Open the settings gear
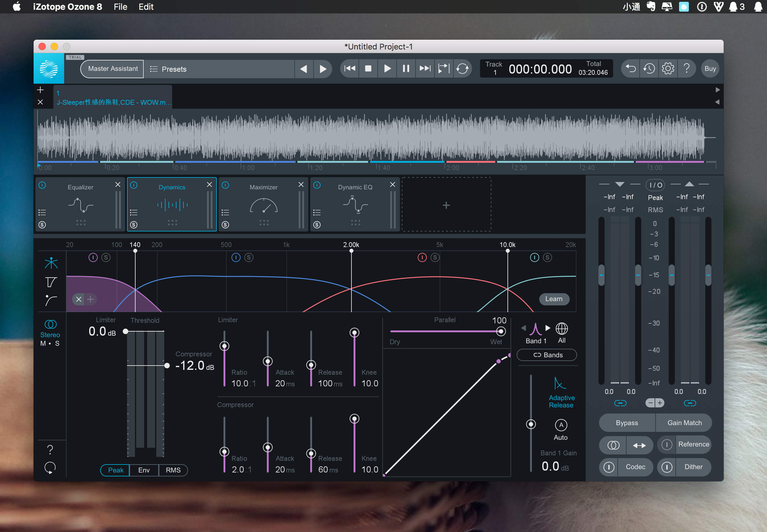 coord(668,69)
